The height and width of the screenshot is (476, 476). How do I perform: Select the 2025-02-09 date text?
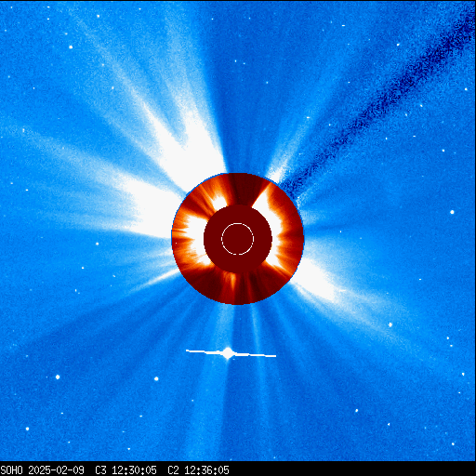[x=56, y=470]
